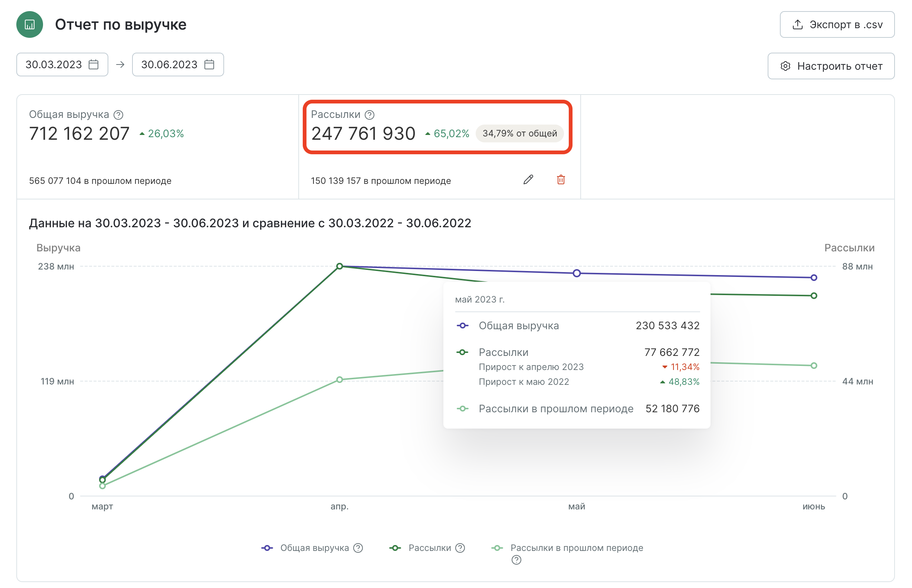Click the 247 761 930 mailings value
The image size is (912, 588).
pyautogui.click(x=363, y=133)
